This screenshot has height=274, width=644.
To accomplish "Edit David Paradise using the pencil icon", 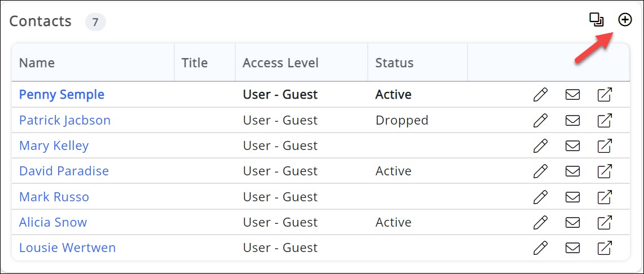I will click(540, 171).
